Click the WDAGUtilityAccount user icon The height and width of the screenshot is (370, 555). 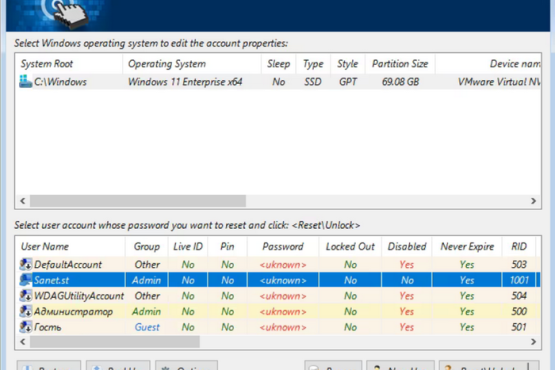(x=25, y=296)
